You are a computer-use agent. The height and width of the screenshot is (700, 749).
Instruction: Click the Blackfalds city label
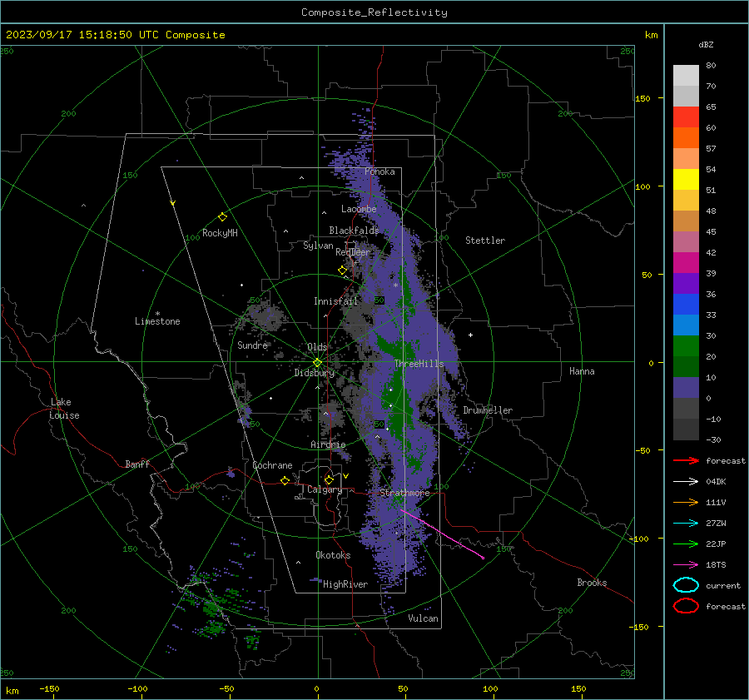click(x=354, y=231)
